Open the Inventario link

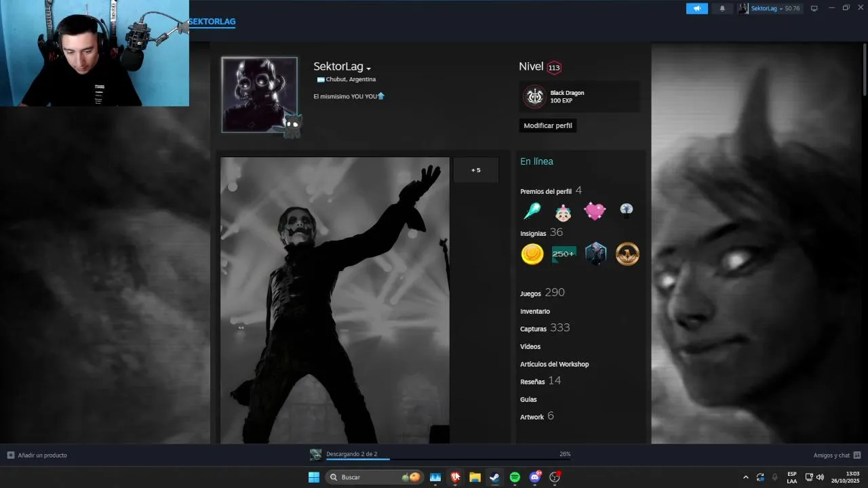[x=535, y=311]
